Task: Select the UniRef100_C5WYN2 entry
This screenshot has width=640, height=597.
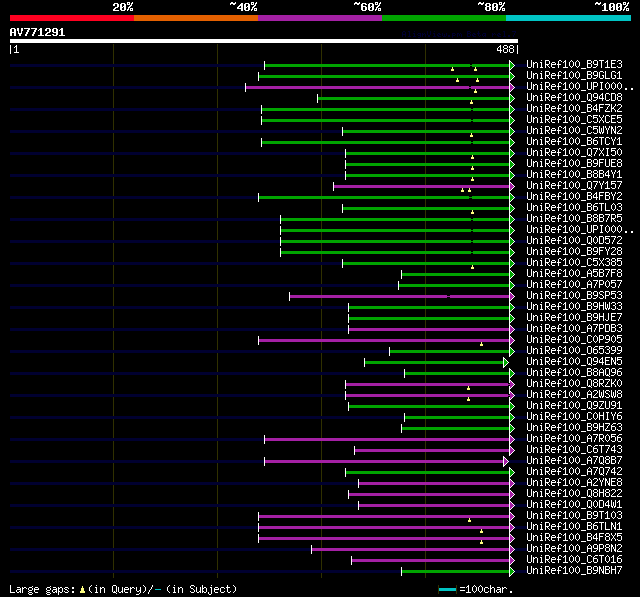Action: click(574, 131)
